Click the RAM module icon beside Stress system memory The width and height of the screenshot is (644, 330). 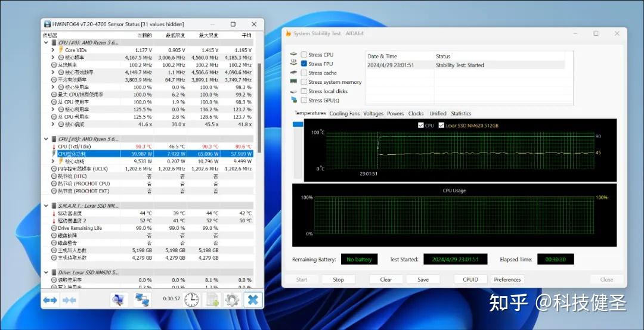(x=293, y=82)
